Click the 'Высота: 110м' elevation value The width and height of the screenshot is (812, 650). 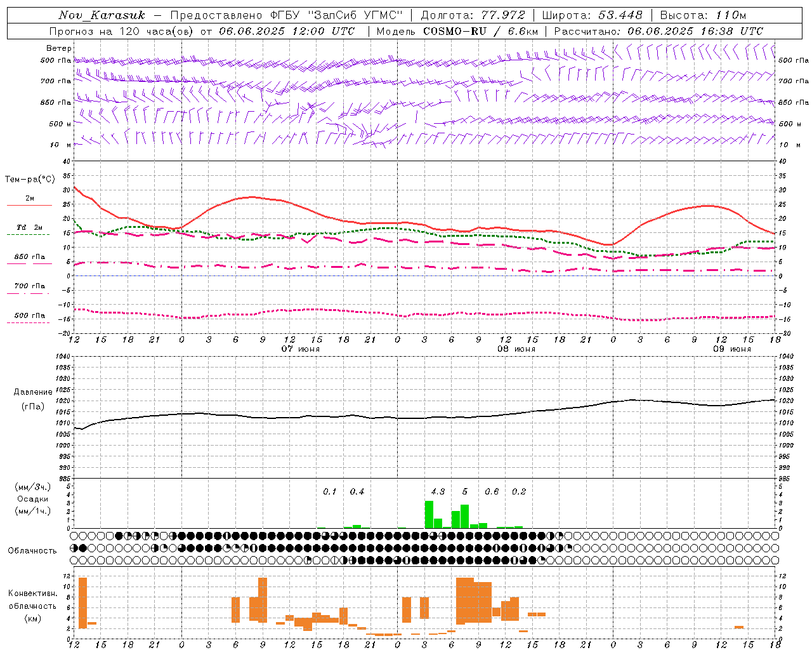coord(703,15)
